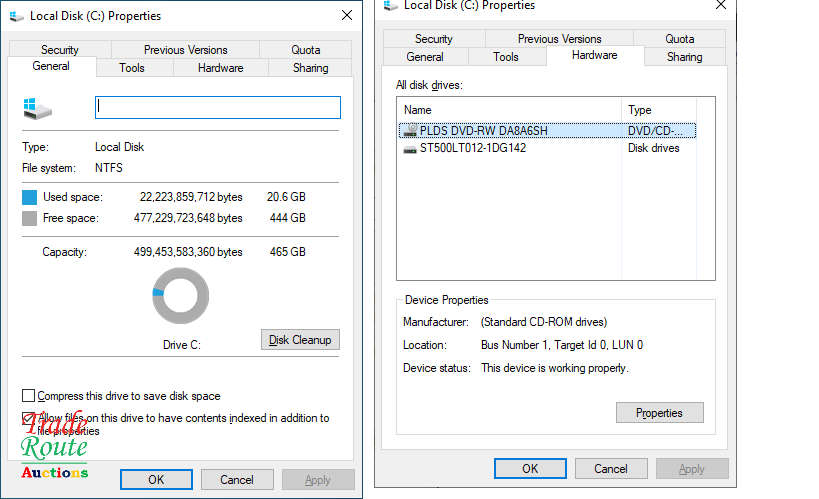
Task: Click the PLDS DVD-RW drive icon
Action: [409, 130]
